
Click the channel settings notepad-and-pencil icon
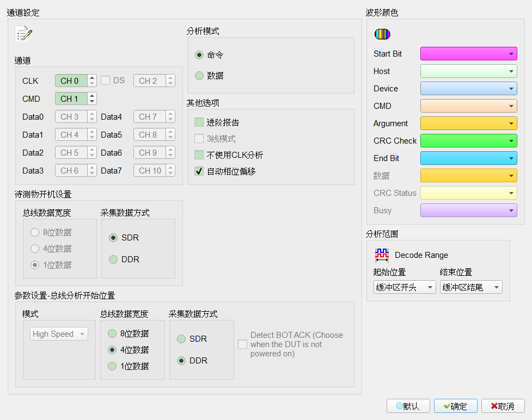tap(23, 34)
